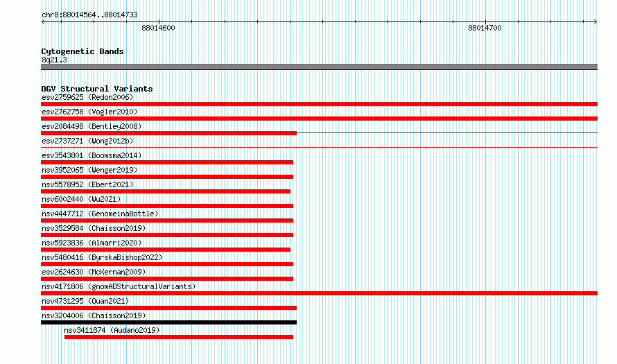Click the esv2624630 (McKernan2009) label
This screenshot has width=617, height=364.
[x=94, y=272]
